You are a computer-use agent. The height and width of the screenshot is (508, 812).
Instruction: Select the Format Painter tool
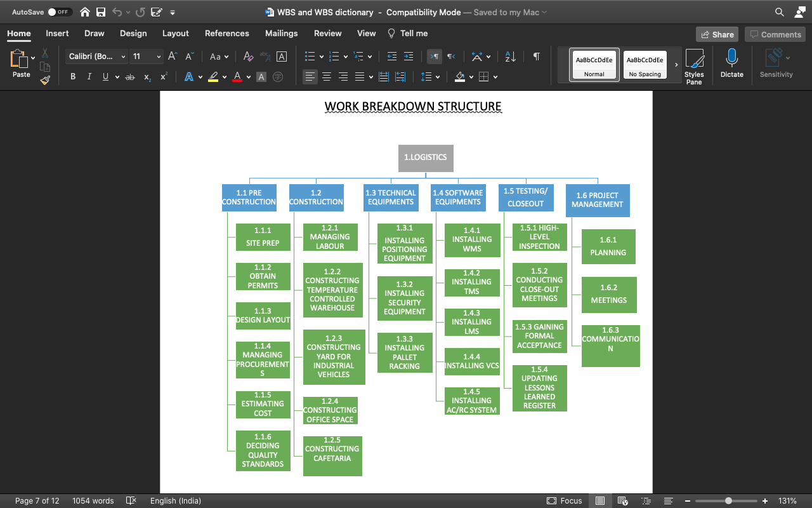click(45, 80)
